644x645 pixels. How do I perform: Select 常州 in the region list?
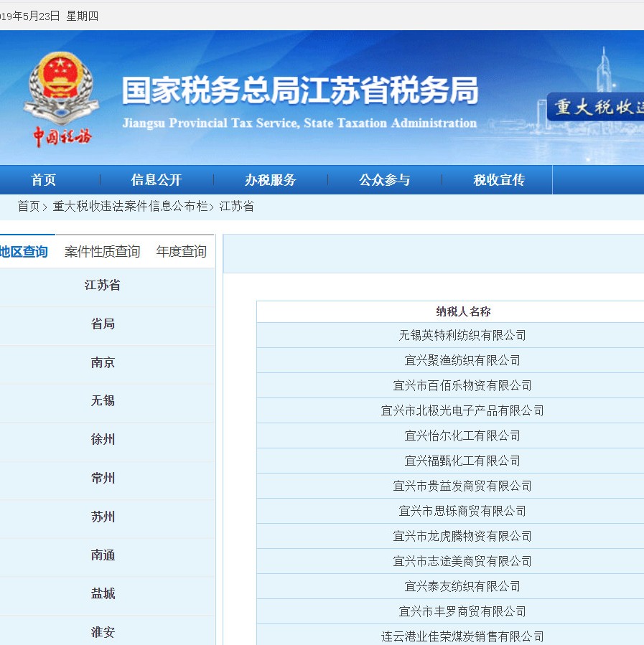coord(103,478)
